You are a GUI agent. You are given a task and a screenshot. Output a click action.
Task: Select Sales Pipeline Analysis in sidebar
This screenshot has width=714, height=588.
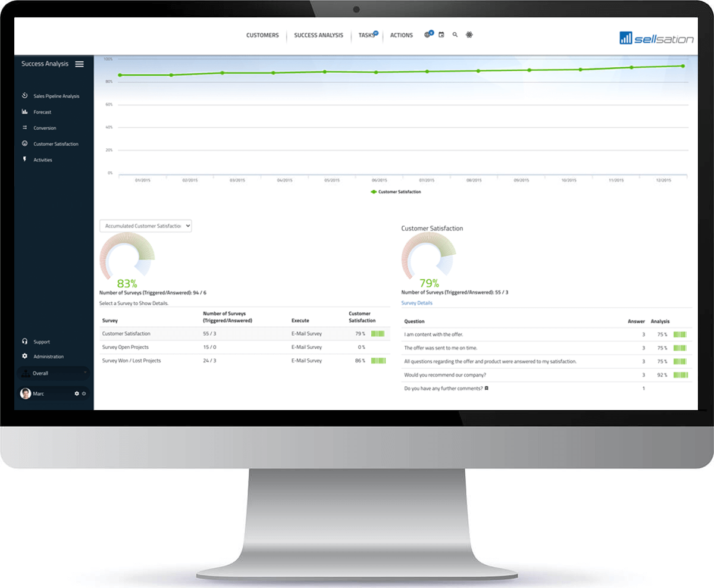click(x=56, y=96)
